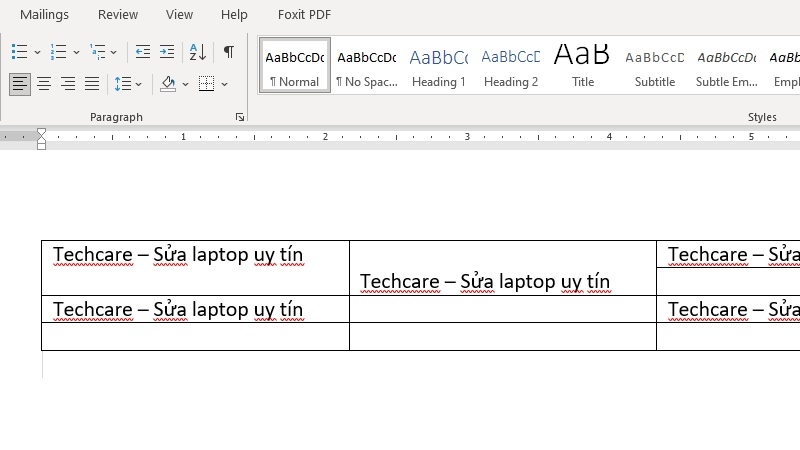Open the Borders dropdown arrow

(224, 84)
